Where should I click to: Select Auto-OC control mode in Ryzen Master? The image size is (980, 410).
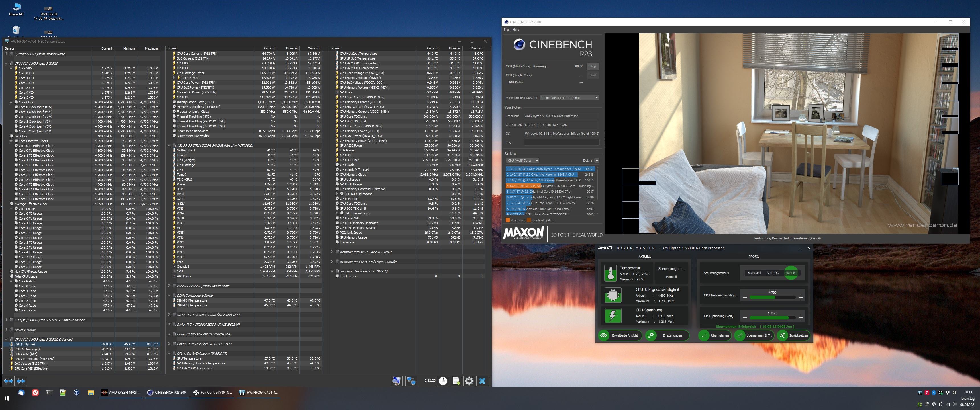pyautogui.click(x=772, y=273)
